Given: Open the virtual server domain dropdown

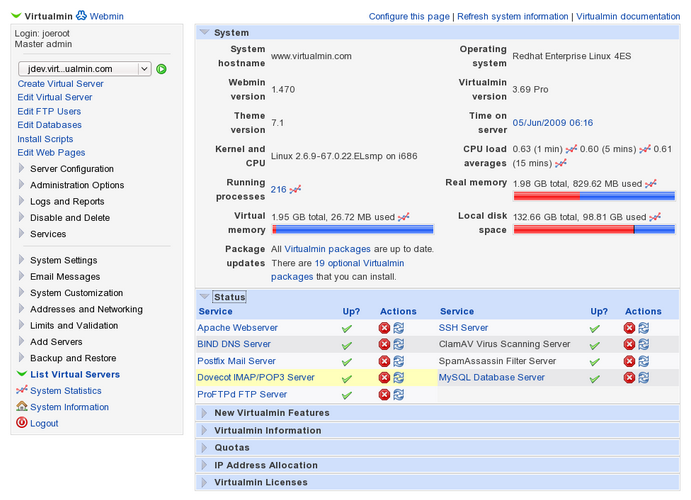Looking at the screenshot, I should (84, 69).
